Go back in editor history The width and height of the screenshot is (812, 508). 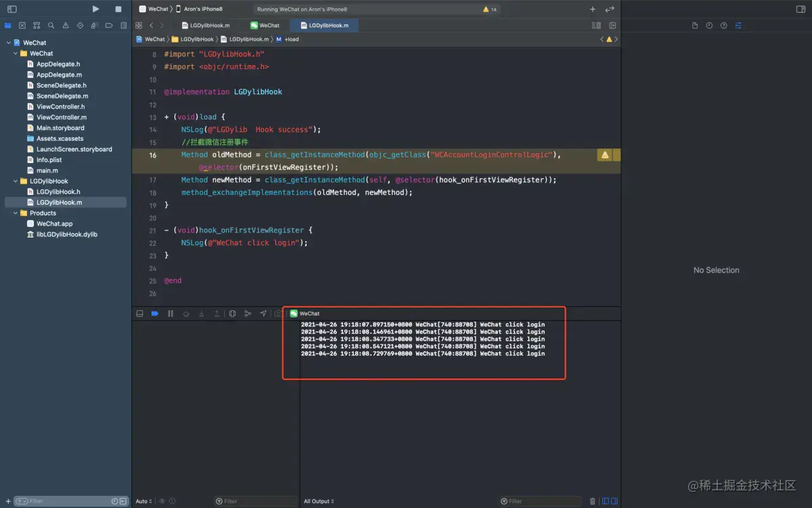click(152, 25)
